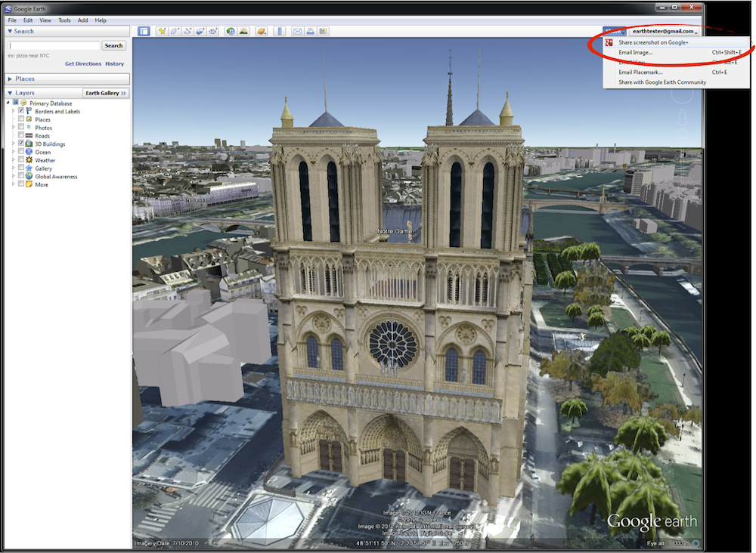Click the Email envelope toolbar icon
This screenshot has width=756, height=553.
pos(297,31)
